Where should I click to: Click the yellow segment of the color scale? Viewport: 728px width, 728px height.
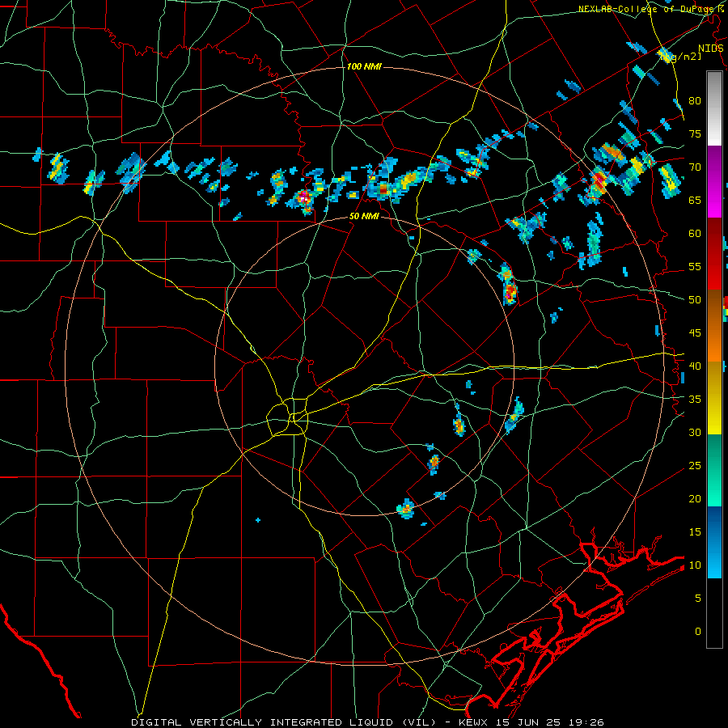click(714, 398)
